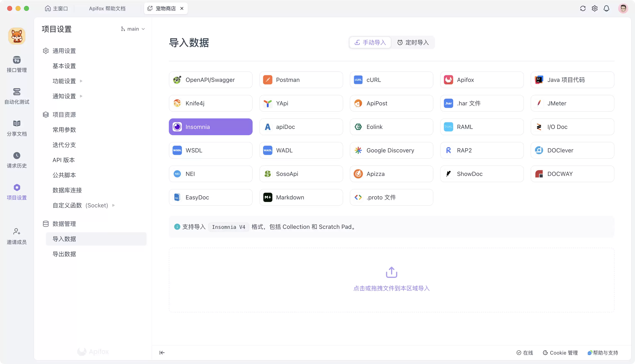Click the refresh icon in top bar
Screen dimensions: 635x364
click(583, 8)
